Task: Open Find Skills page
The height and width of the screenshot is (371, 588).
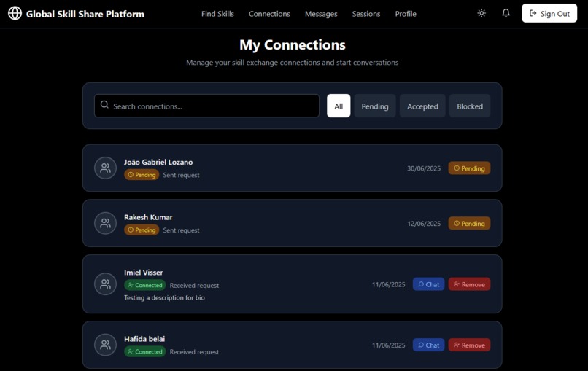Action: pos(217,14)
